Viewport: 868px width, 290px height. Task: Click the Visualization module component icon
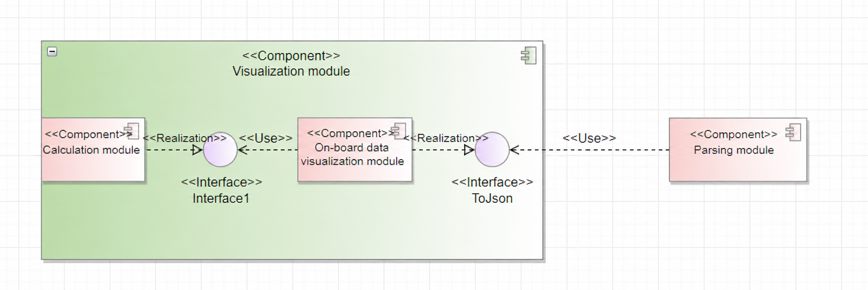[528, 56]
